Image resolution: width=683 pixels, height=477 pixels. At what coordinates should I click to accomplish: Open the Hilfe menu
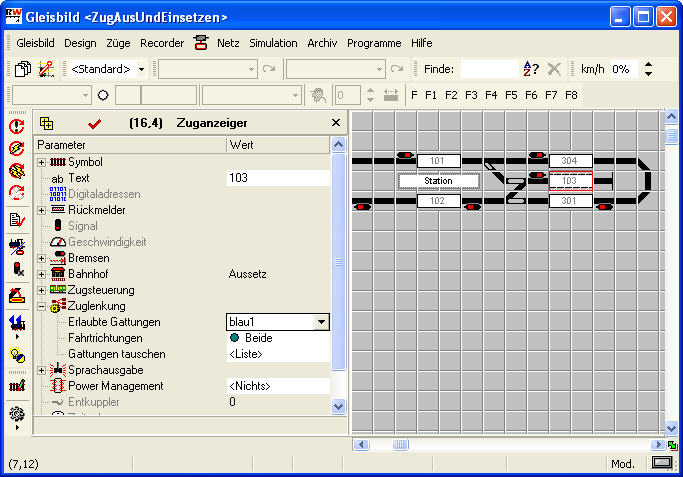(421, 43)
